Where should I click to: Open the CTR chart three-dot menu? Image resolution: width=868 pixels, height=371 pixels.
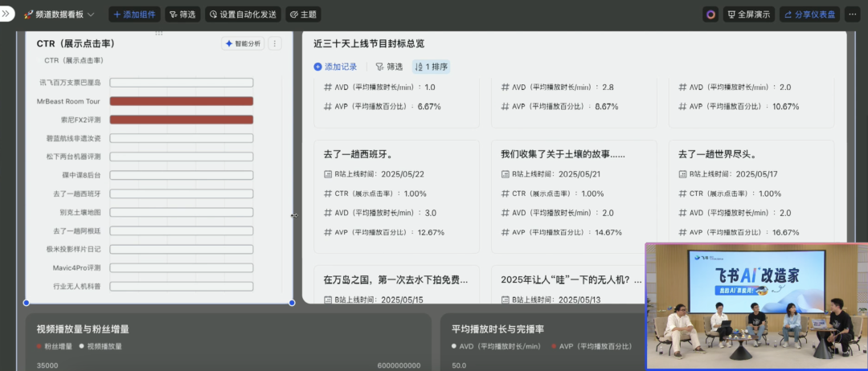(x=275, y=43)
